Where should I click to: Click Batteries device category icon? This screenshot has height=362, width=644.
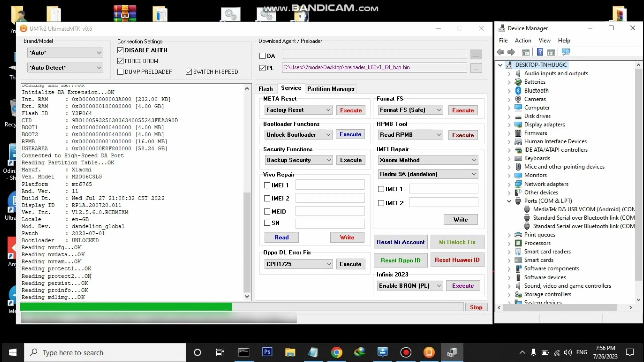[518, 82]
